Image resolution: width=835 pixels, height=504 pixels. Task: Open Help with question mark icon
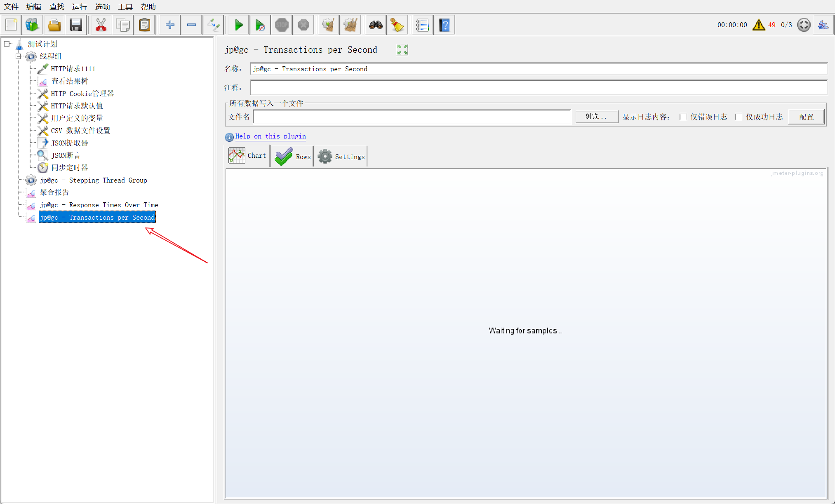tap(445, 25)
